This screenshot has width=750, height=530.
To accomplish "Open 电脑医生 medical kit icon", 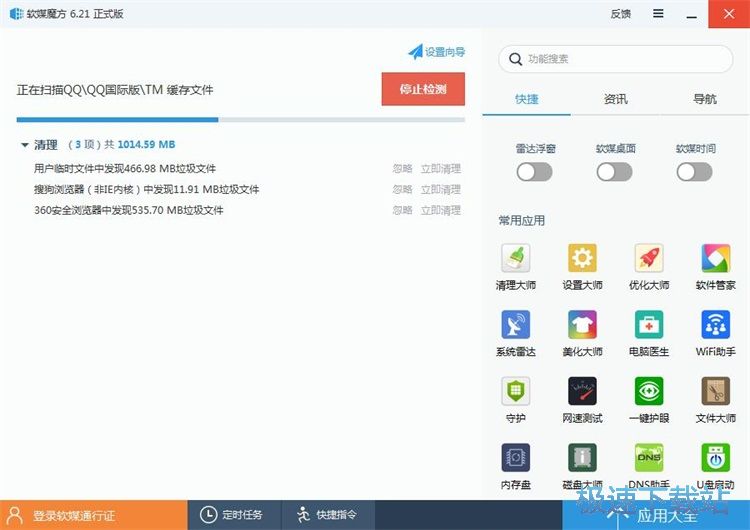I will (x=649, y=325).
